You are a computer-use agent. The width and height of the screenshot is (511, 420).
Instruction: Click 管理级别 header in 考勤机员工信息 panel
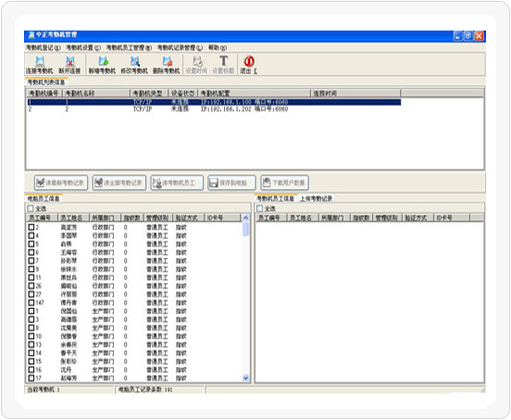coord(388,217)
